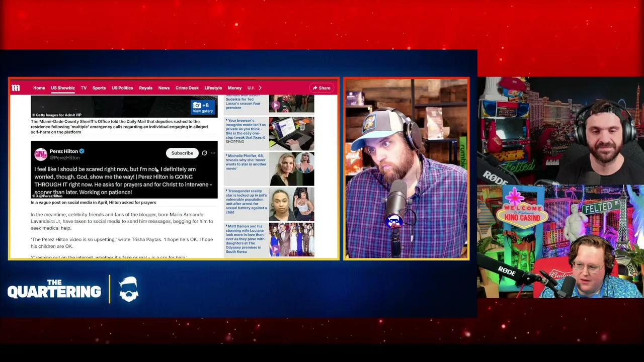Play the video on the Ted Lasso premiere thumbnail
The image size is (644, 362).
point(275,106)
